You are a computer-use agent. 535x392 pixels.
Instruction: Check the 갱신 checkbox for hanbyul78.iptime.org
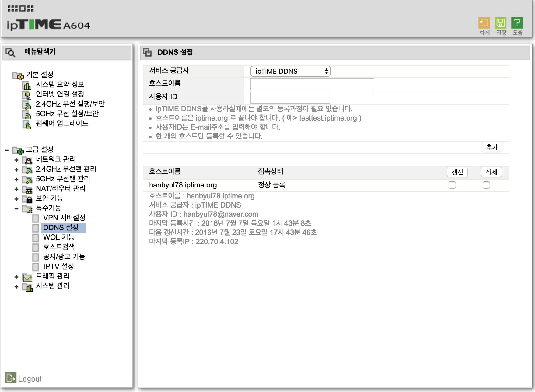pyautogui.click(x=452, y=185)
